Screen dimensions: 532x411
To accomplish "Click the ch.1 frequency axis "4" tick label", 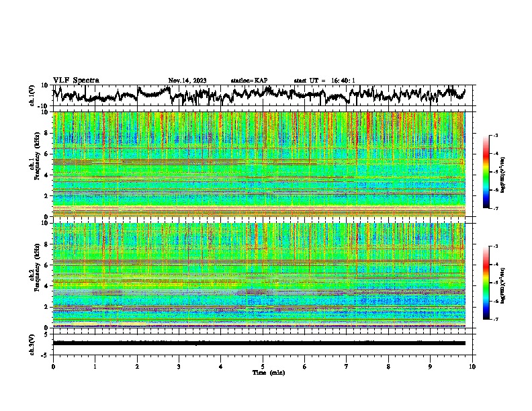I will (x=48, y=175).
